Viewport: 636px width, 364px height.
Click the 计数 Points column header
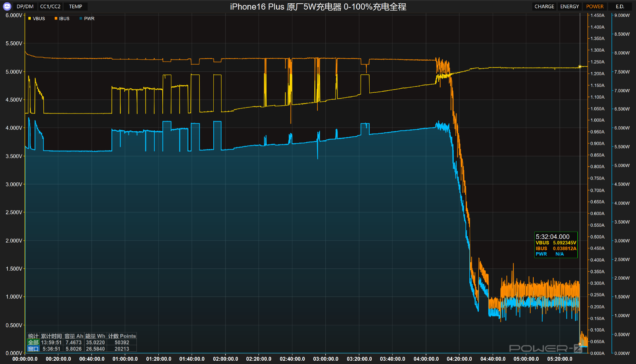122,336
